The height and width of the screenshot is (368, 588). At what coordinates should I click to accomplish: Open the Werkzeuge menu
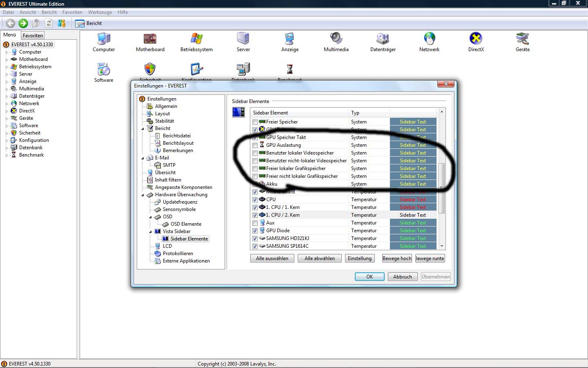click(100, 12)
